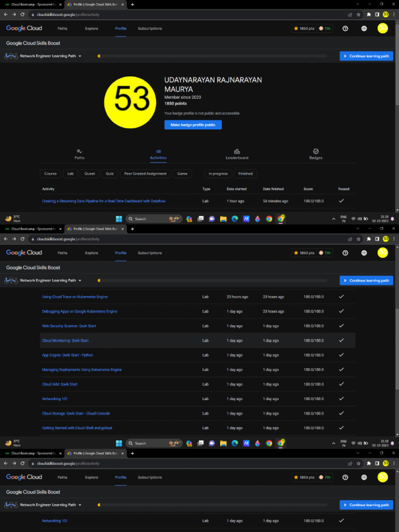The width and height of the screenshot is (399, 532).
Task: Filter activities by In progress
Action: tap(218, 174)
